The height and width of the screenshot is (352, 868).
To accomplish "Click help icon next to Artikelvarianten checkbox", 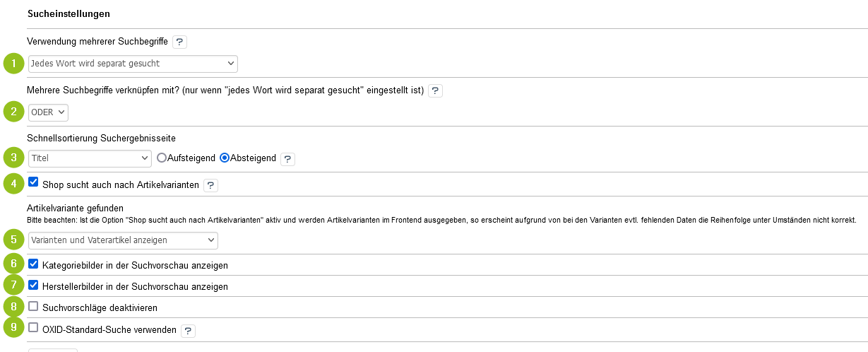I will [210, 185].
